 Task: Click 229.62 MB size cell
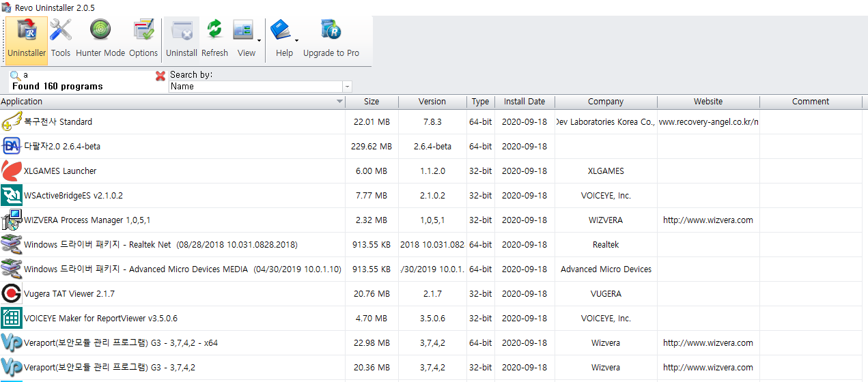coord(372,147)
